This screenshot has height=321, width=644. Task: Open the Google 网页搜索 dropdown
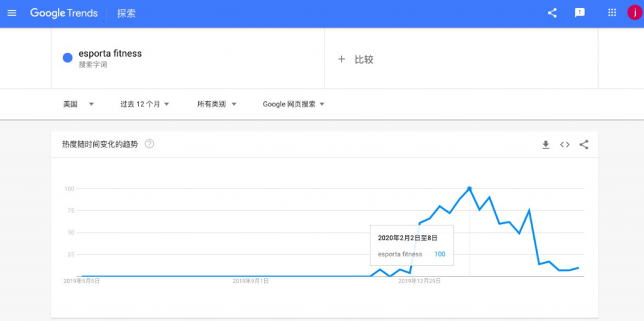[x=294, y=104]
